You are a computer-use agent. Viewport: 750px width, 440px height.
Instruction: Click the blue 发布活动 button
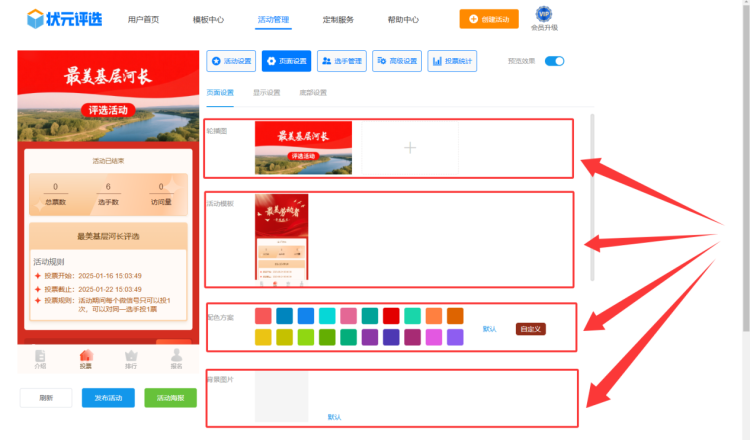108,398
